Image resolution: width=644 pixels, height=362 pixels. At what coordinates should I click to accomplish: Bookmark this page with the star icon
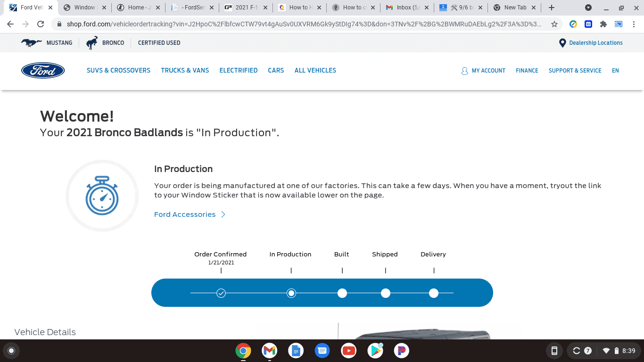pyautogui.click(x=554, y=24)
